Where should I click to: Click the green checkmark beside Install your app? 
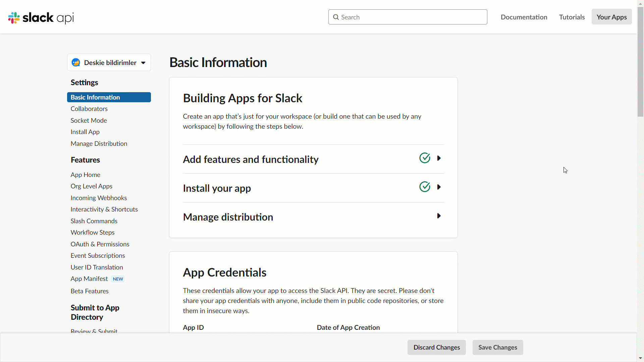click(425, 187)
